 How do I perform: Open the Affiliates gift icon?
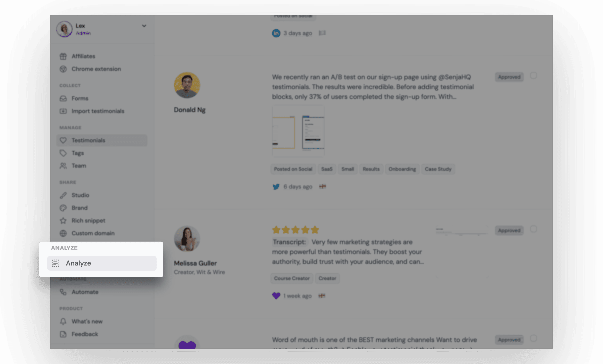point(63,56)
